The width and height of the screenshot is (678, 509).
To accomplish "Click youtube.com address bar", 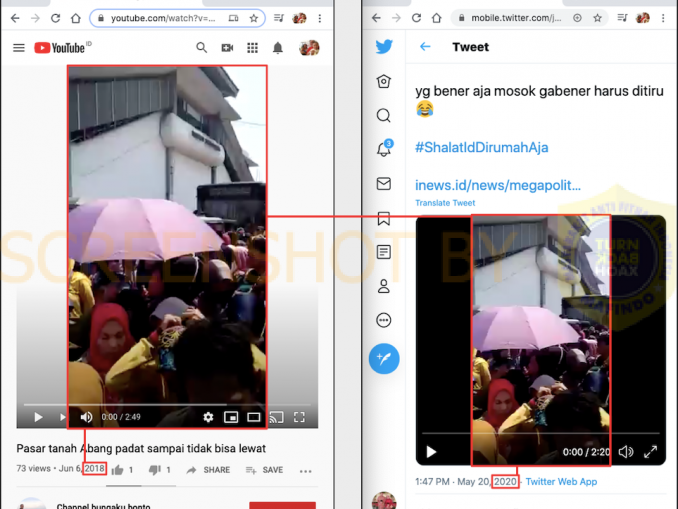I will pyautogui.click(x=177, y=18).
